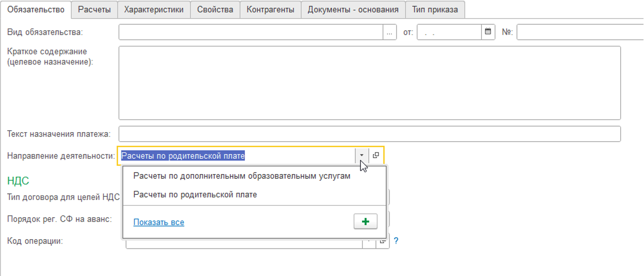Click into the Краткое содержание text area
Screen dimensions: 644x276
pyautogui.click(x=369, y=83)
